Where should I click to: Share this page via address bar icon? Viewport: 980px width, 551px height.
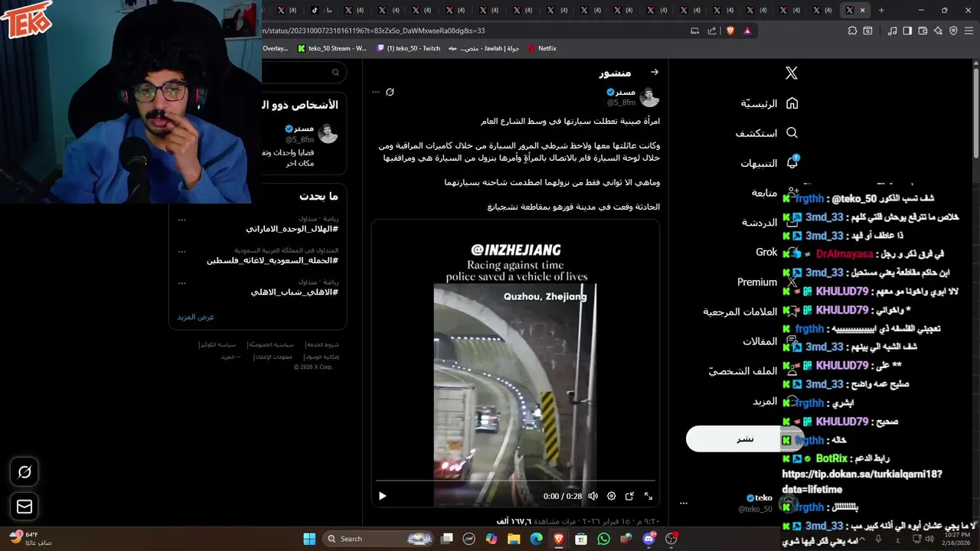click(712, 31)
